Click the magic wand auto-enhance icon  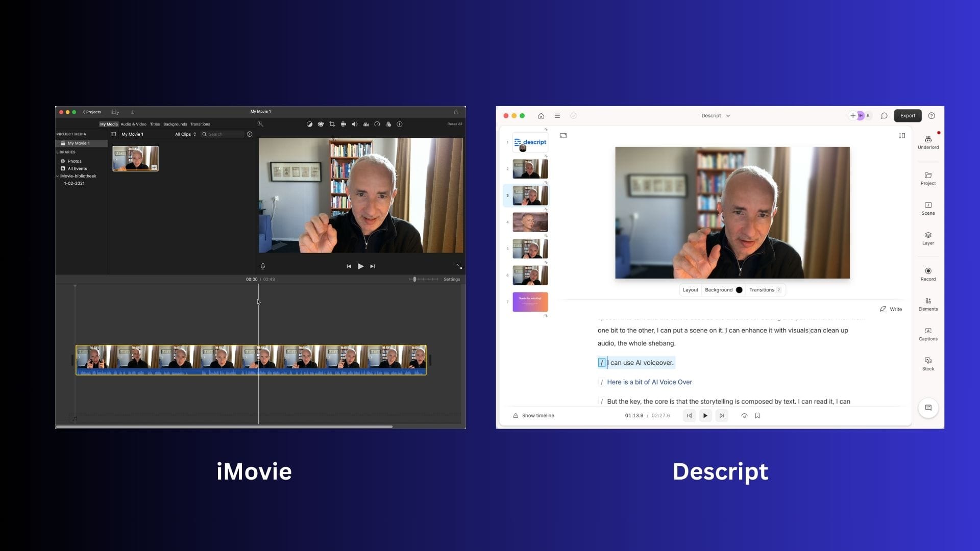(x=260, y=124)
